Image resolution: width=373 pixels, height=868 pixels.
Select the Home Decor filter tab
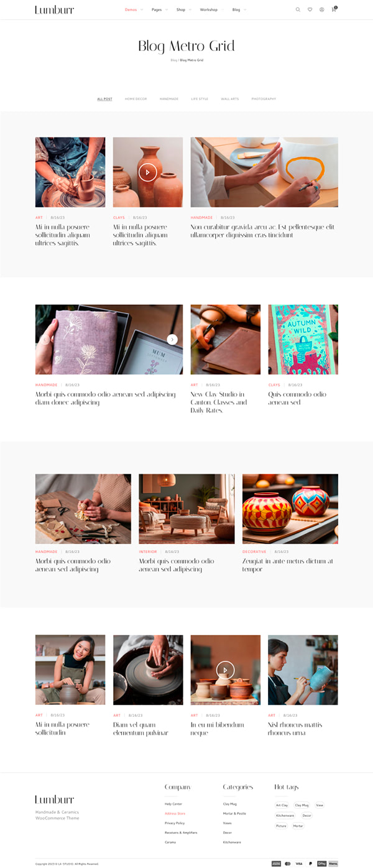(x=136, y=99)
